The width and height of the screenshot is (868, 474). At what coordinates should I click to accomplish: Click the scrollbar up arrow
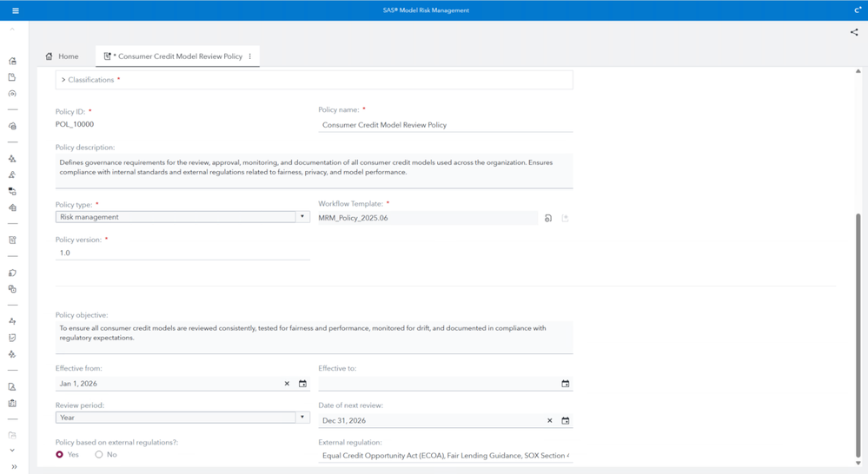[x=858, y=71]
